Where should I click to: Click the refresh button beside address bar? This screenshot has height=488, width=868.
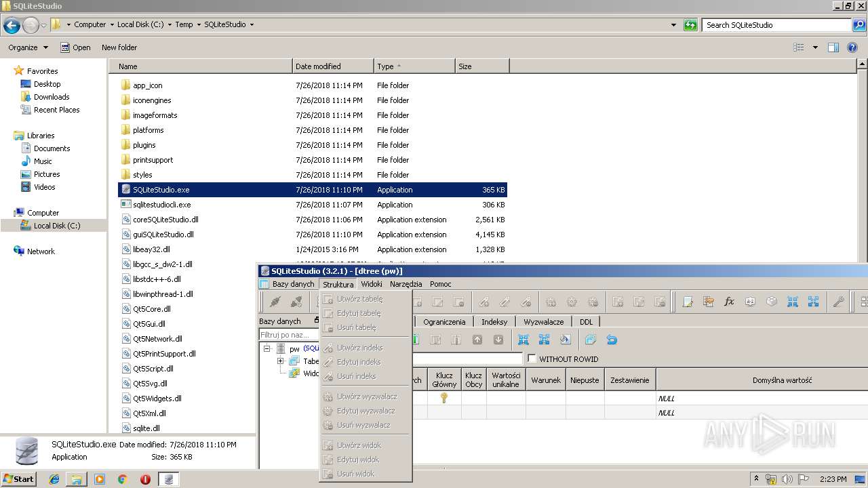click(690, 25)
